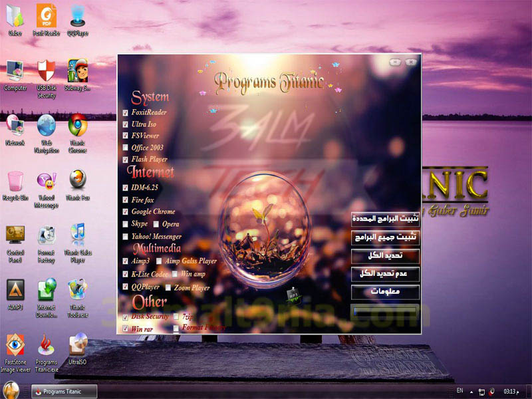Uncheck the Ultra Iso checkbox

click(125, 124)
